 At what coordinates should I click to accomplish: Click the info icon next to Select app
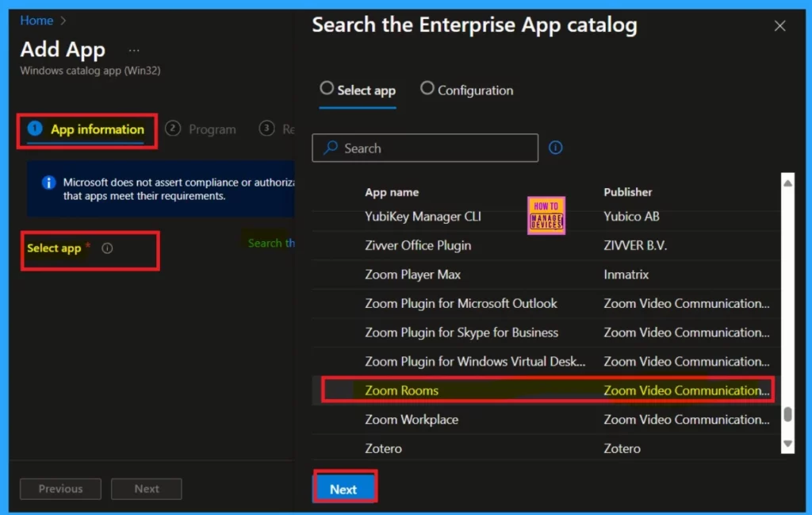(107, 248)
